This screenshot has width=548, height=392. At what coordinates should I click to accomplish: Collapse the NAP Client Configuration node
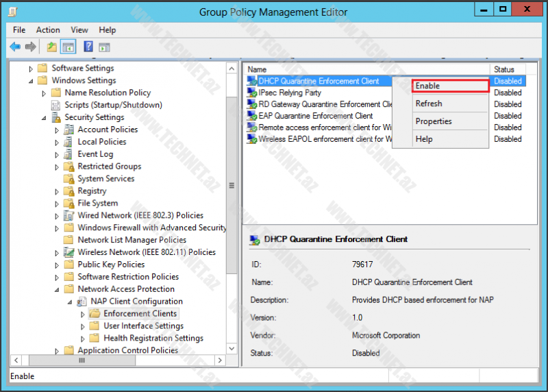point(70,302)
